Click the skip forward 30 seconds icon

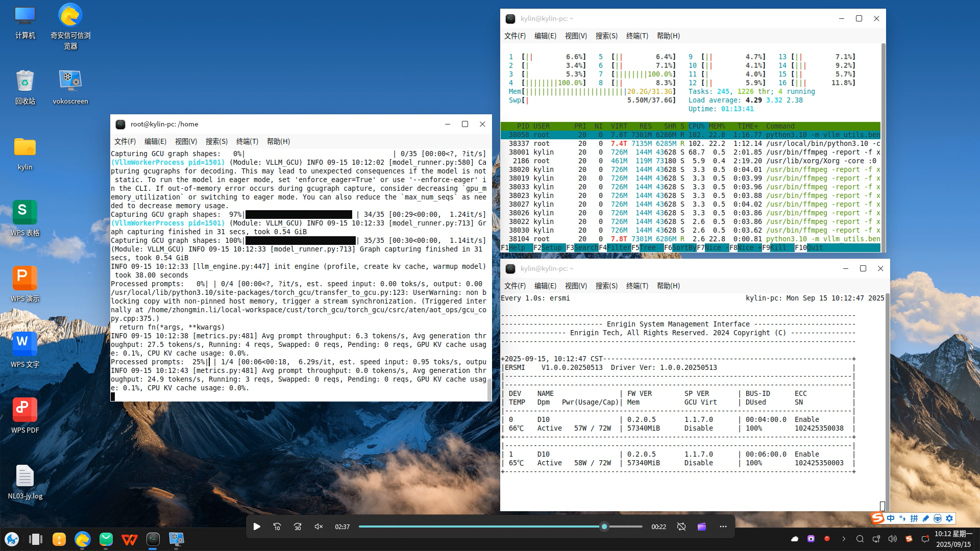pos(298,527)
